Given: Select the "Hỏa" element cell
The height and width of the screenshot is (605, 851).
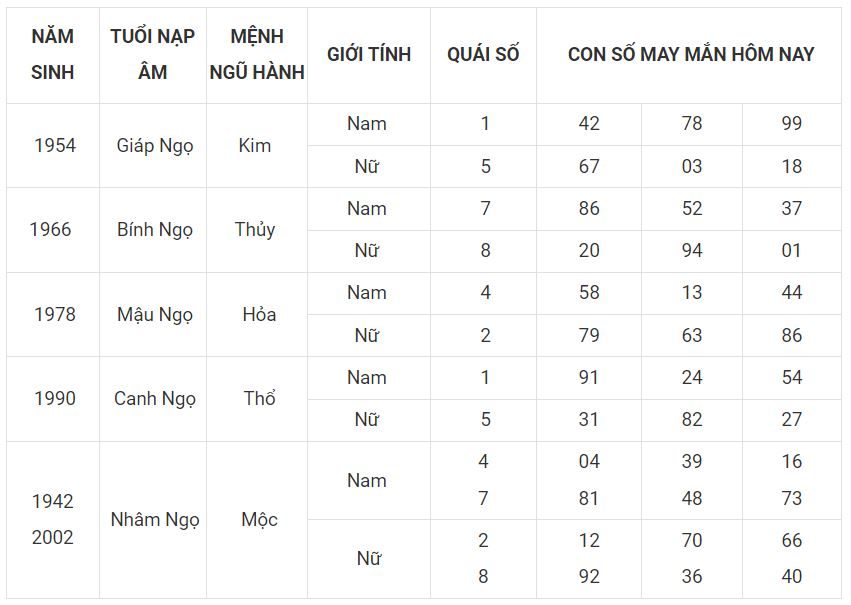Looking at the screenshot, I should pyautogui.click(x=258, y=314).
